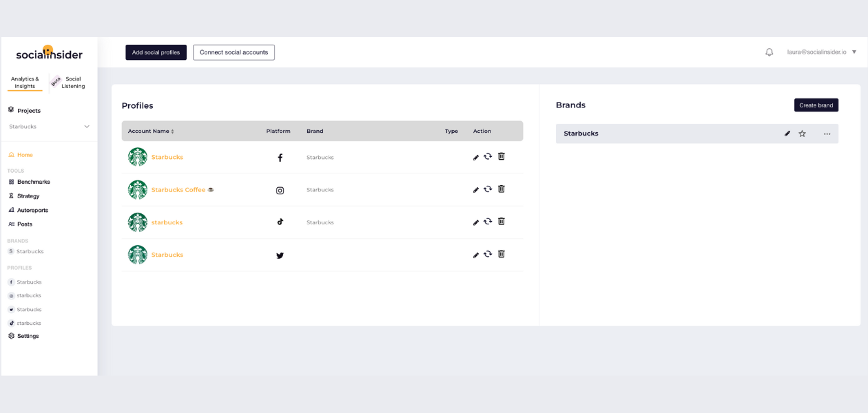Select Instagram starbucks profile in sidebar
Image resolution: width=868 pixels, height=413 pixels.
pos(25,295)
